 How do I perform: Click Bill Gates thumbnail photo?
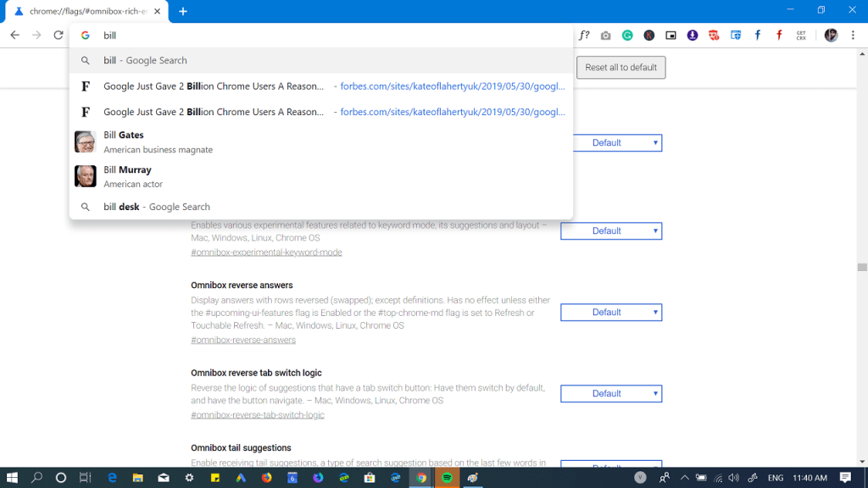point(86,141)
